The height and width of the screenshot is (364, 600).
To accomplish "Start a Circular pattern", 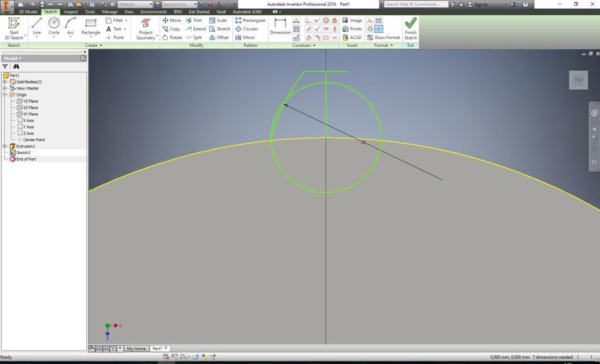I will point(246,29).
